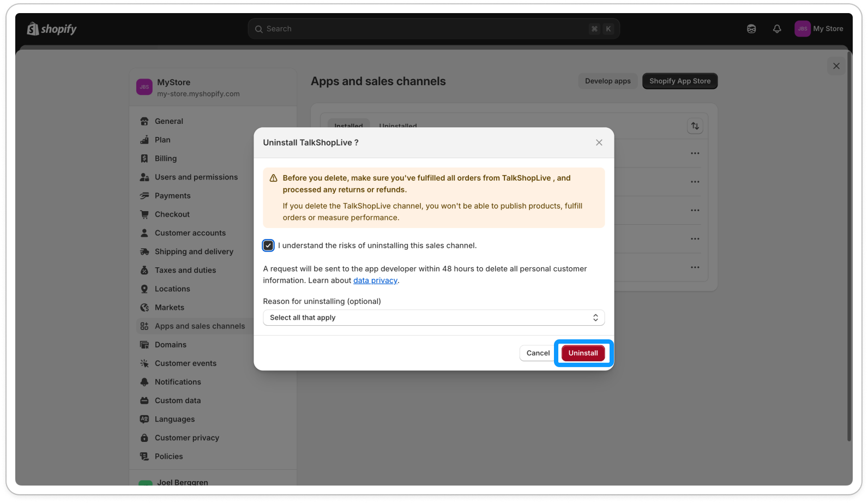Click the Uninstall TalkShopLive ? title
This screenshot has height=503, width=868.
click(x=311, y=142)
